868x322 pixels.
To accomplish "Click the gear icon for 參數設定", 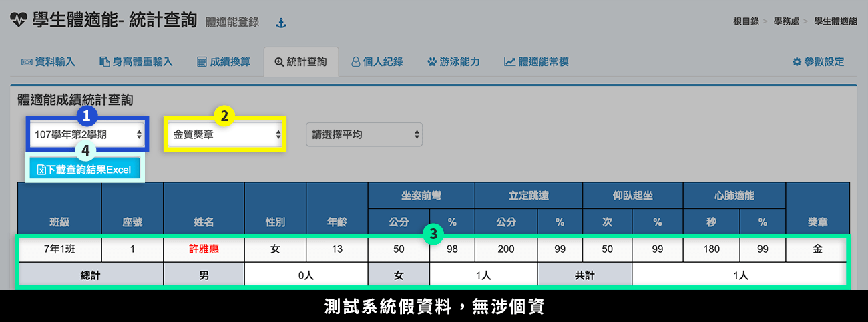I will (797, 62).
